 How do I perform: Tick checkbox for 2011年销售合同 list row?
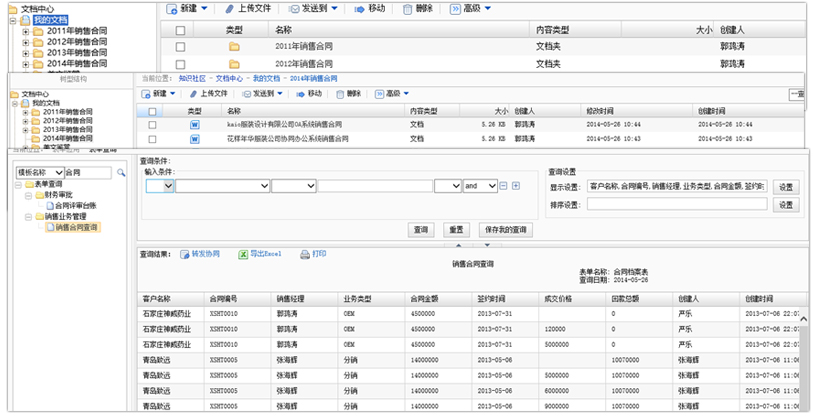coord(180,47)
